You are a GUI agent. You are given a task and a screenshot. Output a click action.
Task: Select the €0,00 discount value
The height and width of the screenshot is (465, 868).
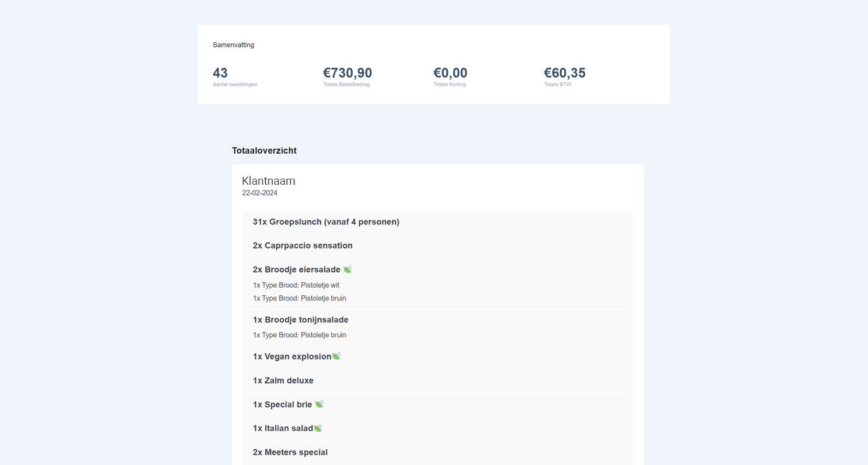tap(451, 73)
